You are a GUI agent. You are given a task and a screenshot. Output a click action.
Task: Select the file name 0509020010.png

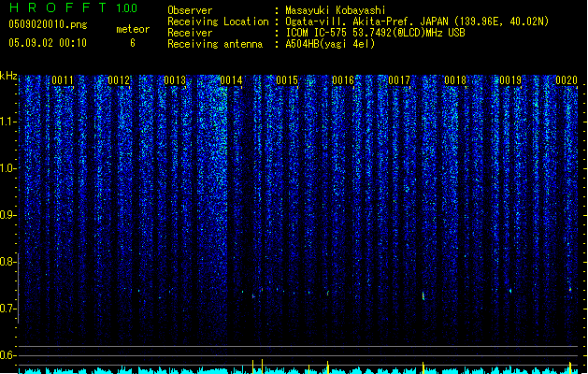[48, 24]
